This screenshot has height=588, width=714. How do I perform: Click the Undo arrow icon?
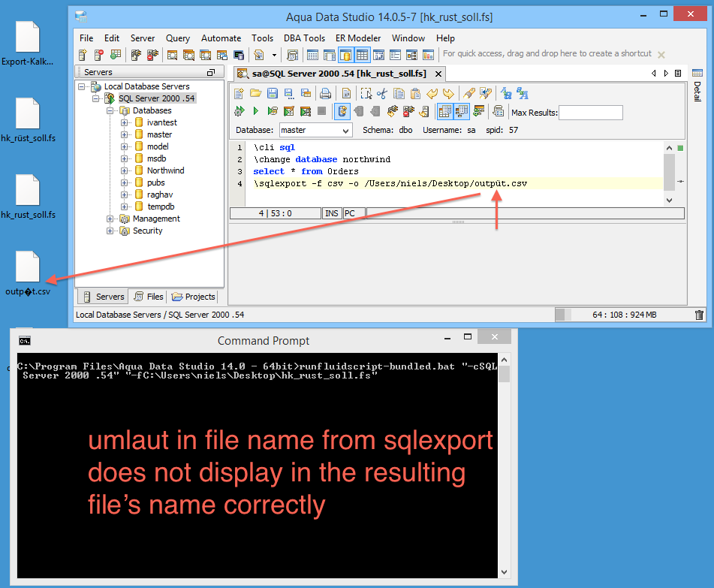(x=432, y=93)
